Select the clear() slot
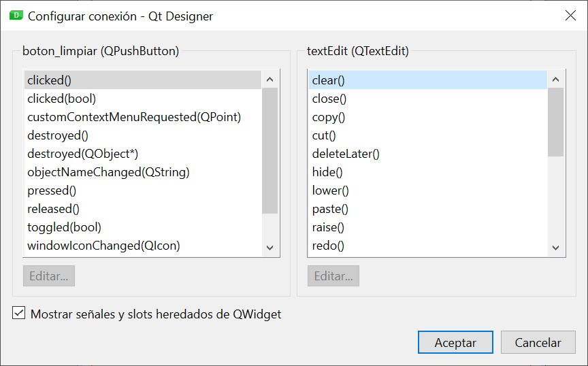This screenshot has width=588, height=366. pos(428,80)
